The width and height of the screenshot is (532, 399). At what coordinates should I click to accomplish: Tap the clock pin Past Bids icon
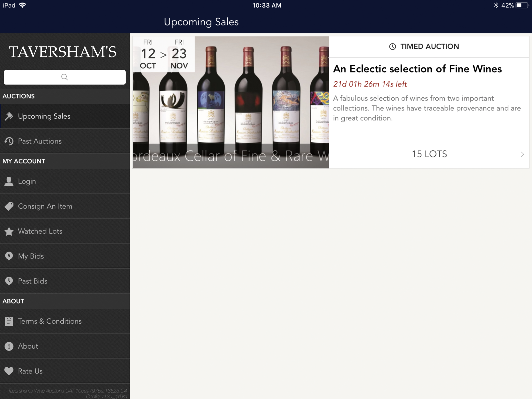(x=9, y=281)
